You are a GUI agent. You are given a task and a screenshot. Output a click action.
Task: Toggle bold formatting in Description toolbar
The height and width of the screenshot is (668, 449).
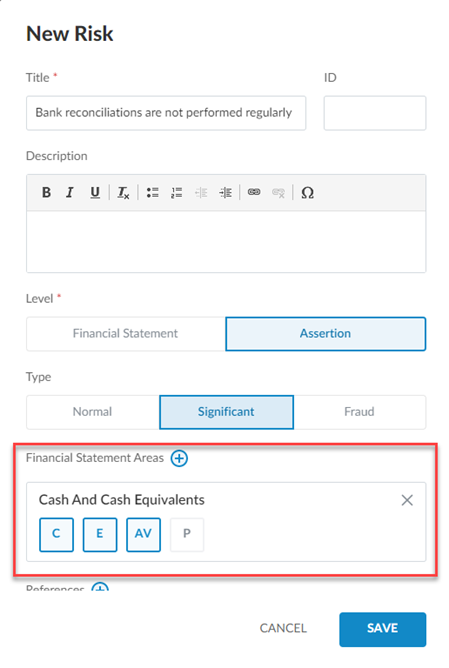coord(46,193)
